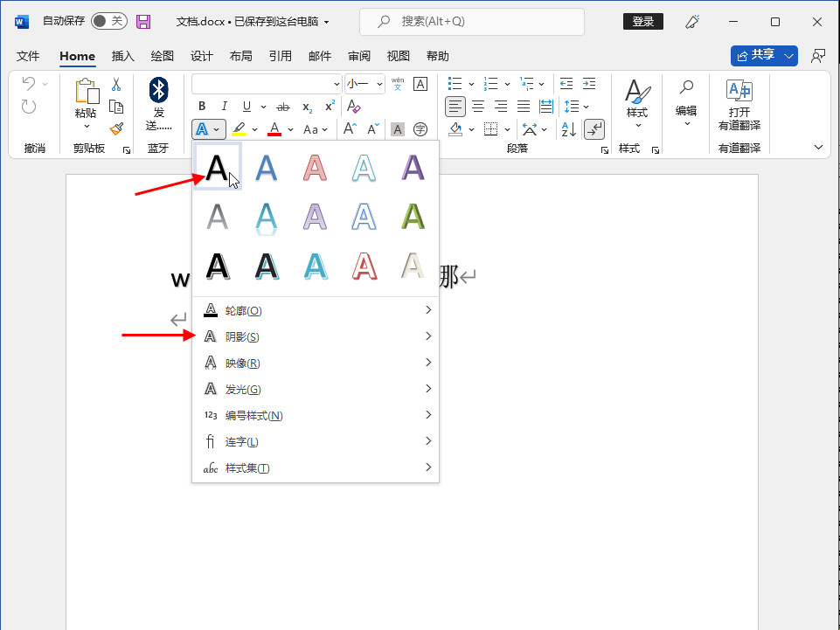Click the distributed alignment icon
Viewport: 840px width, 630px height.
[546, 107]
